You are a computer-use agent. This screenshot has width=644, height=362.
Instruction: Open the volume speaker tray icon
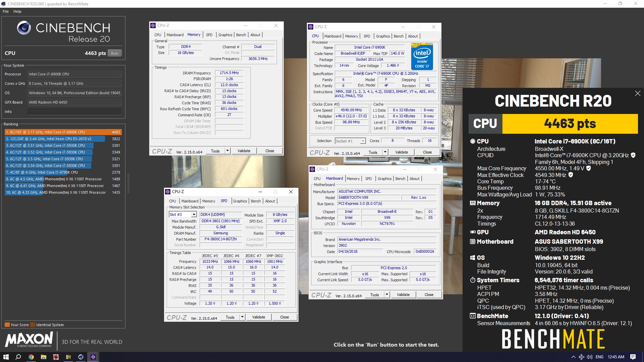(x=589, y=357)
